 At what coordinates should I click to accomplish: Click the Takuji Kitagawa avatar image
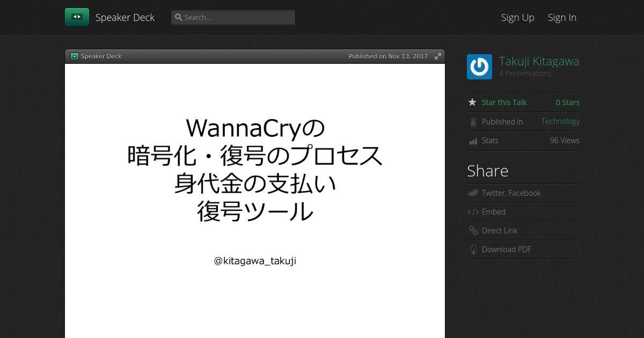(x=479, y=67)
